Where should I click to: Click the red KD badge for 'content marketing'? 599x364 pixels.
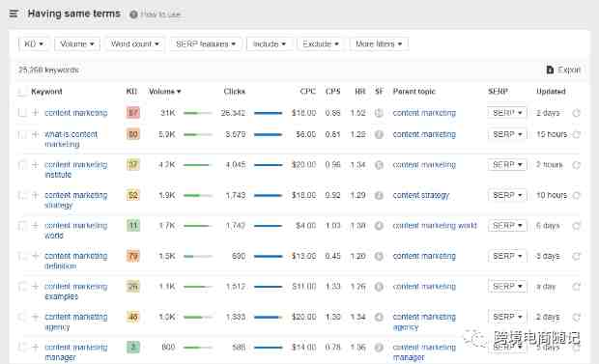tap(133, 113)
